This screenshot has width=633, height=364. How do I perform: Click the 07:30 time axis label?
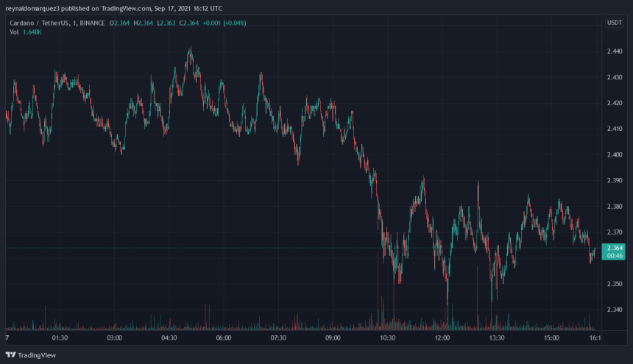tap(278, 338)
